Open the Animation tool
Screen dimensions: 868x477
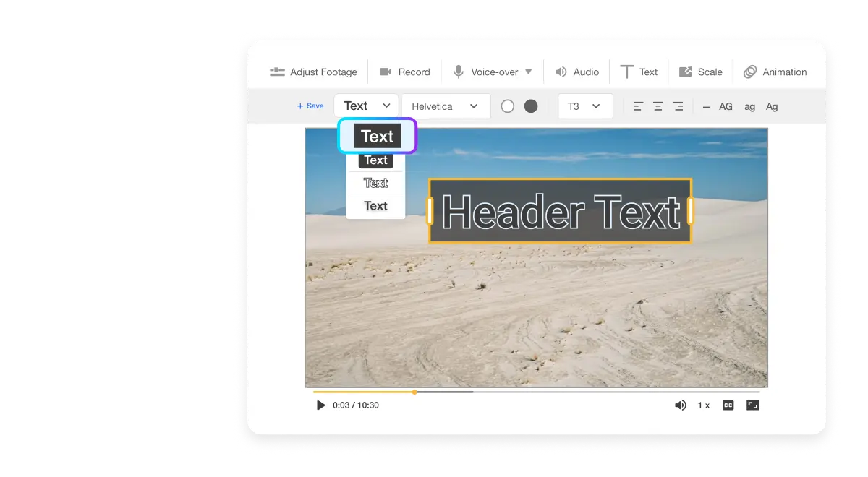tap(775, 72)
